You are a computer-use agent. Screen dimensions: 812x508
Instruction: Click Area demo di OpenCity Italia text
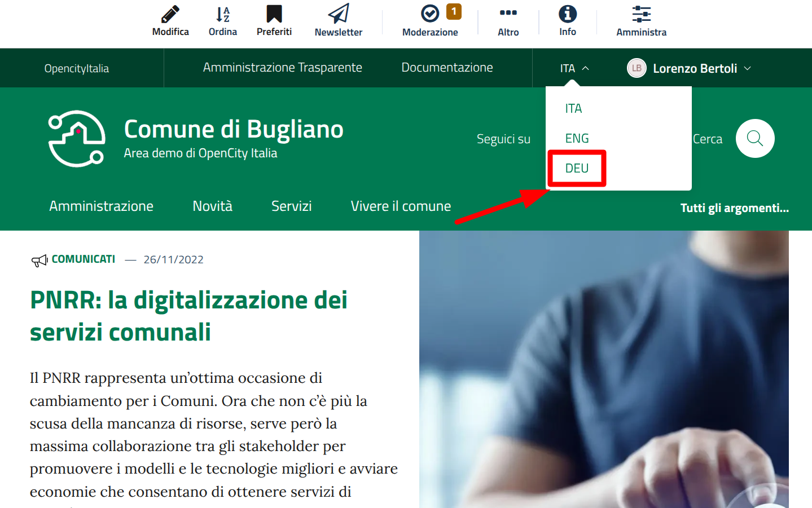200,153
